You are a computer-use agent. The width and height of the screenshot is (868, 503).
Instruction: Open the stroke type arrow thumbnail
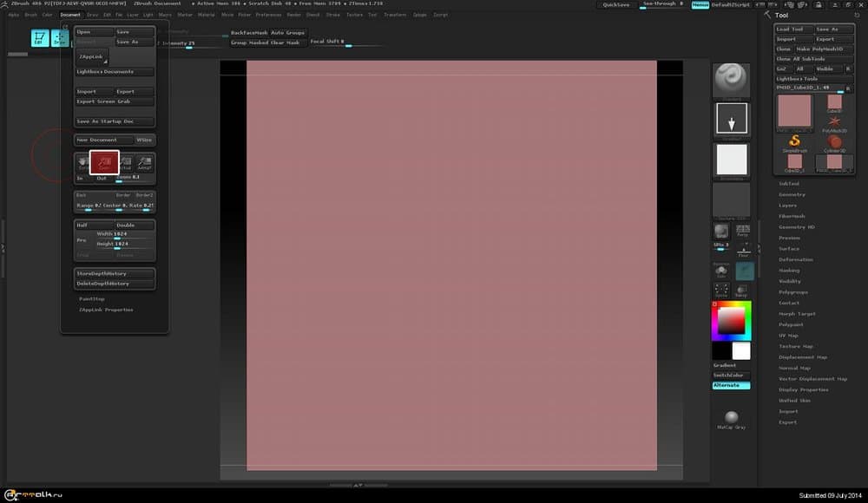coord(731,119)
